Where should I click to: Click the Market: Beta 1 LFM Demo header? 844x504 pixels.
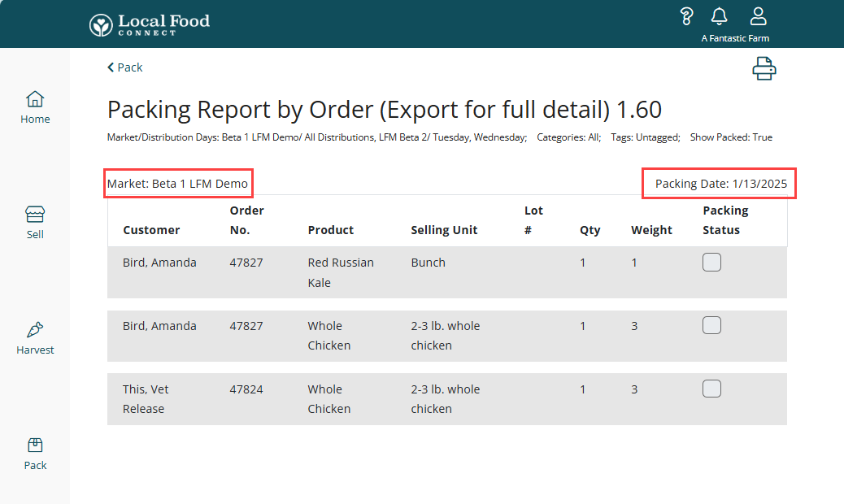(178, 183)
